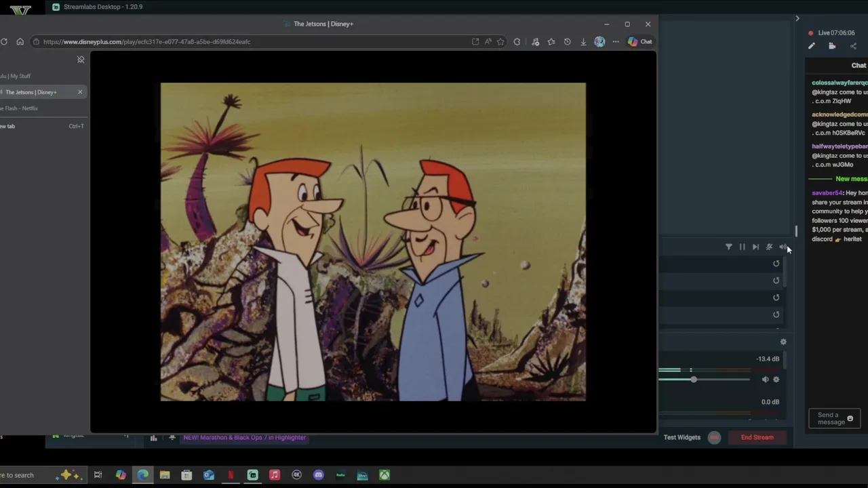
Task: Click the Jetsons video player
Action: (x=373, y=242)
